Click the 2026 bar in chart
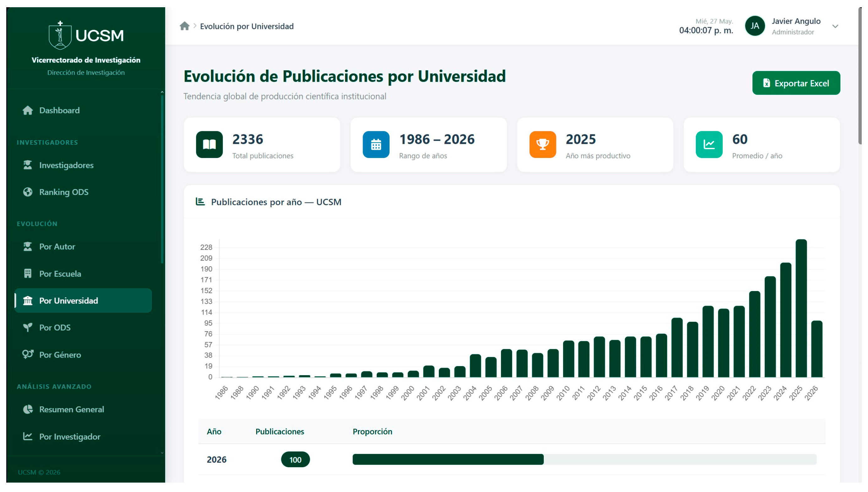The height and width of the screenshot is (492, 868). pos(817,349)
